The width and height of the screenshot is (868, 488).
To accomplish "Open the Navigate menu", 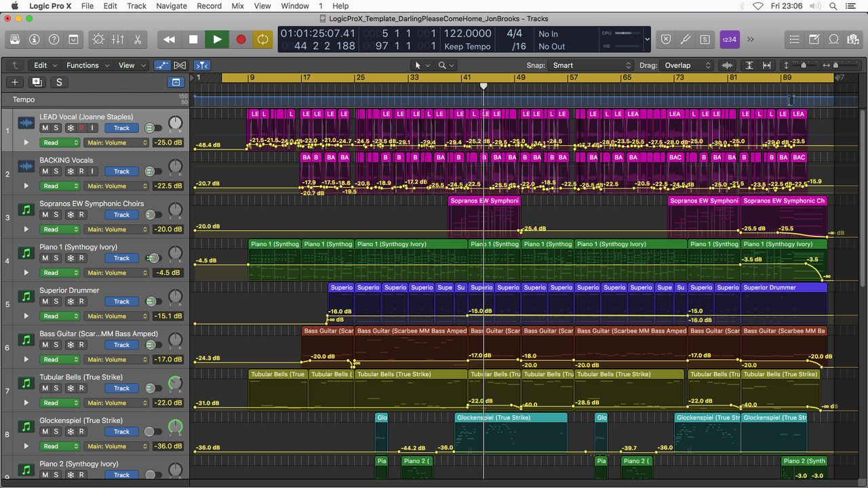I will click(x=172, y=6).
